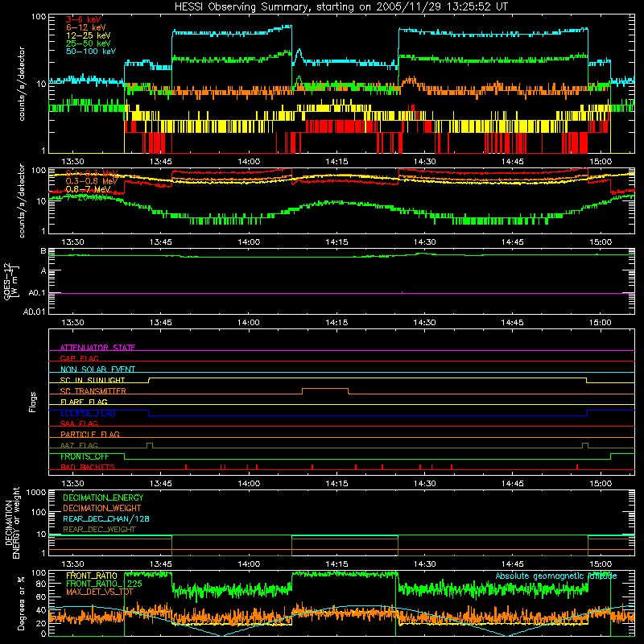Click the ATTENUATOR_STATE flag label

[97, 348]
